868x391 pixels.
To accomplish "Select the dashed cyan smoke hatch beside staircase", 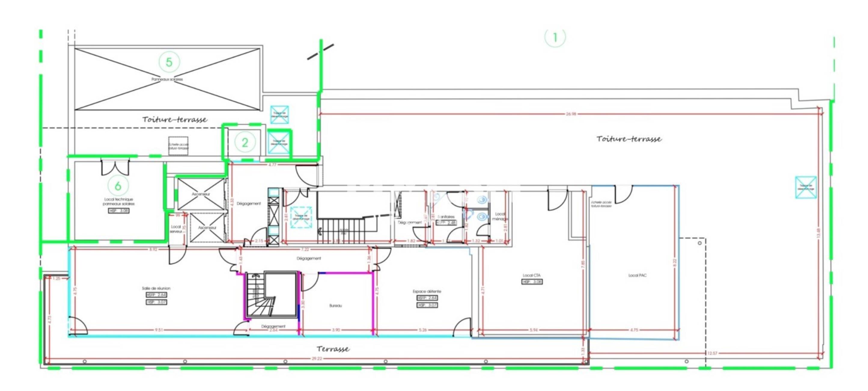I will pyautogui.click(x=301, y=217).
